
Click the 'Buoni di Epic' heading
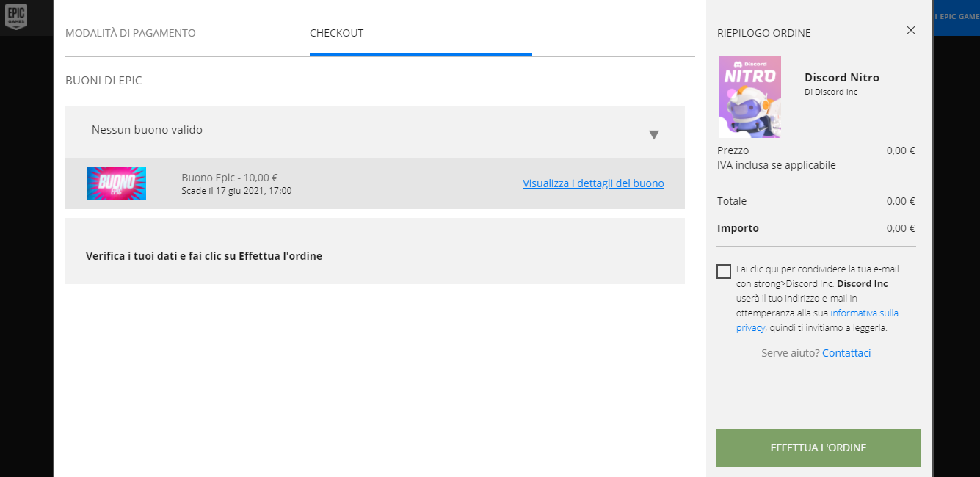click(104, 81)
